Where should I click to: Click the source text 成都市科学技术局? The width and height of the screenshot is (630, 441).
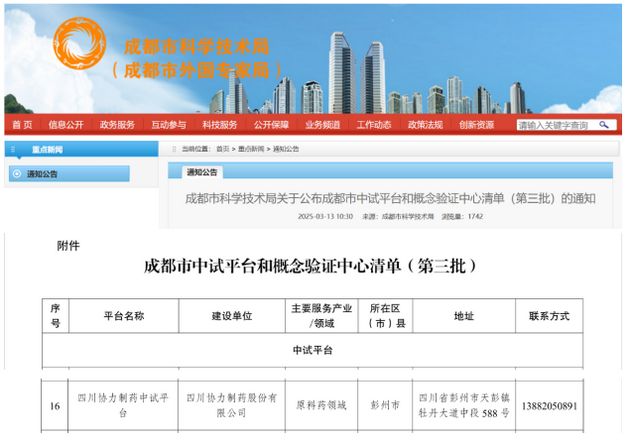pos(407,216)
